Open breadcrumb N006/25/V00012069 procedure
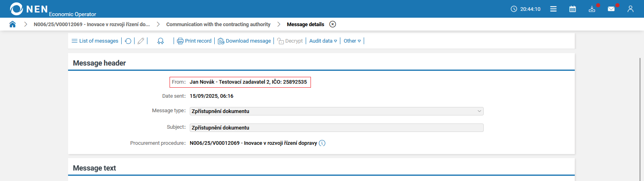 pyautogui.click(x=92, y=25)
